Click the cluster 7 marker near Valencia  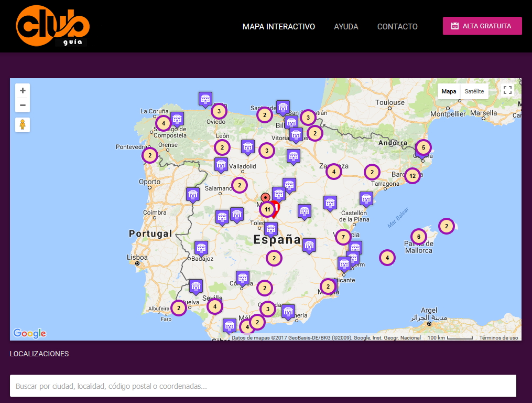tap(343, 237)
